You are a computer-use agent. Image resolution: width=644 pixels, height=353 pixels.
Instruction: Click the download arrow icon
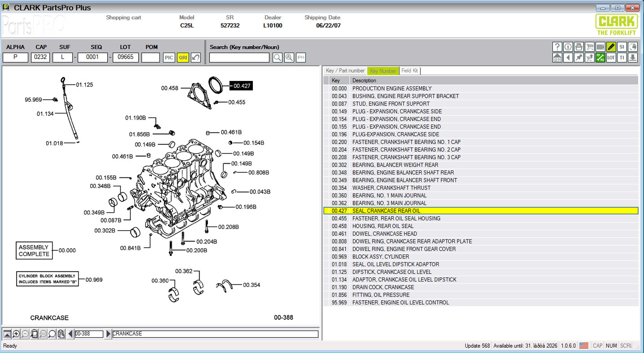[x=633, y=58]
